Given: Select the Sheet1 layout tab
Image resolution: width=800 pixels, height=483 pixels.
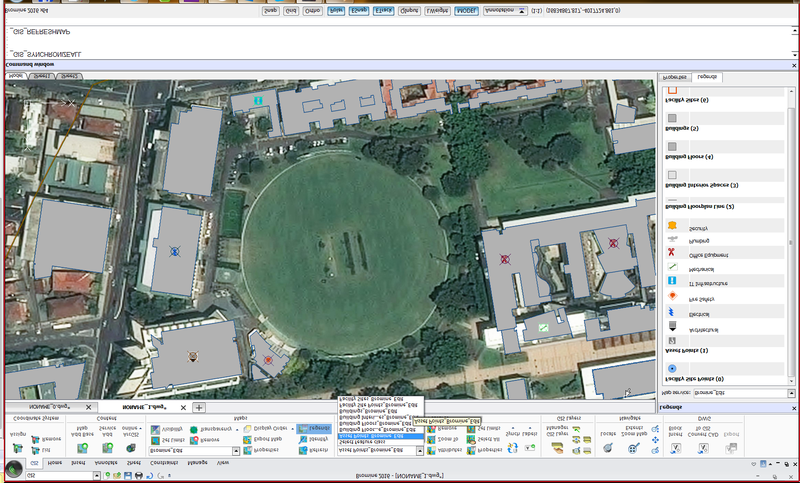Looking at the screenshot, I should point(41,76).
